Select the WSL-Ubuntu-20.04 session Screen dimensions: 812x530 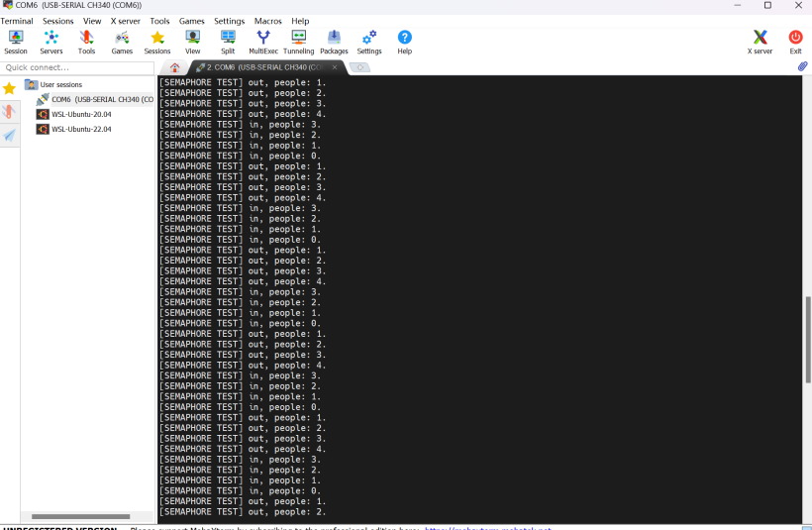74,114
